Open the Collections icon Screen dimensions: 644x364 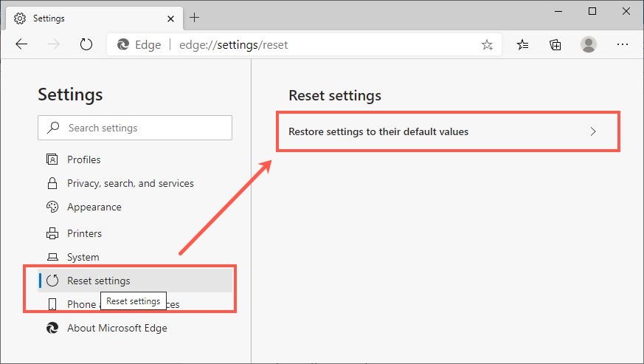coord(555,45)
